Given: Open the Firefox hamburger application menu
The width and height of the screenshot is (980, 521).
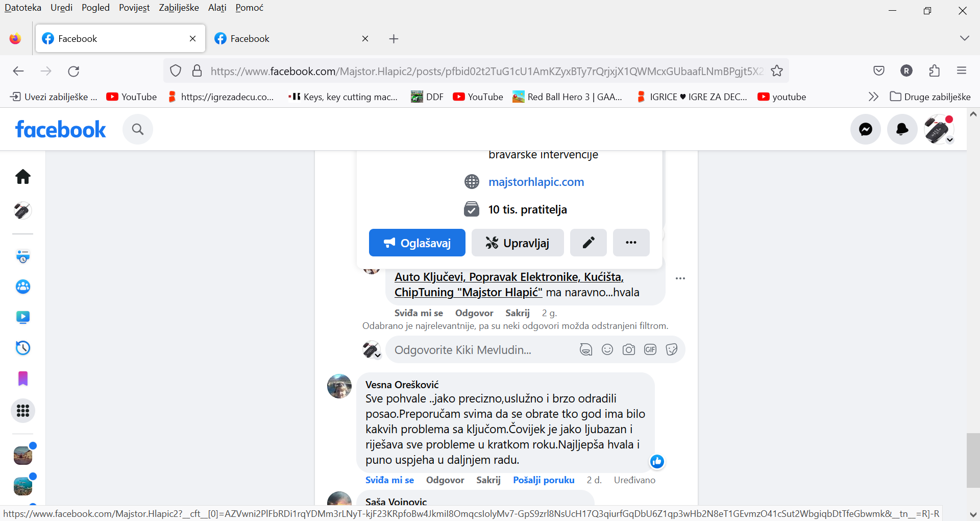Looking at the screenshot, I should pos(962,71).
